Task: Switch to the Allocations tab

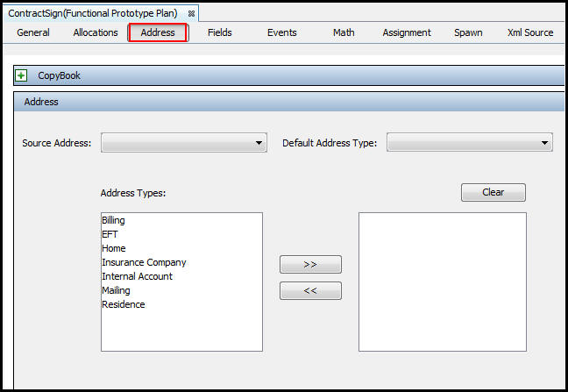Action: (x=96, y=32)
